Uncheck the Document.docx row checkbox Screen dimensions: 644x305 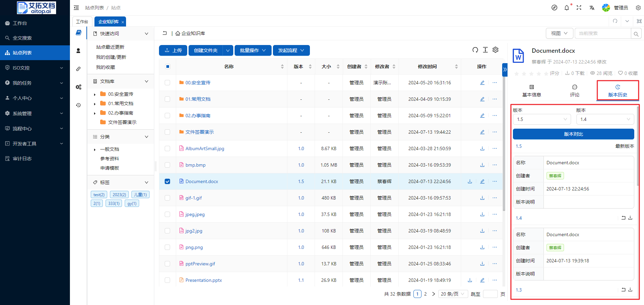[167, 181]
